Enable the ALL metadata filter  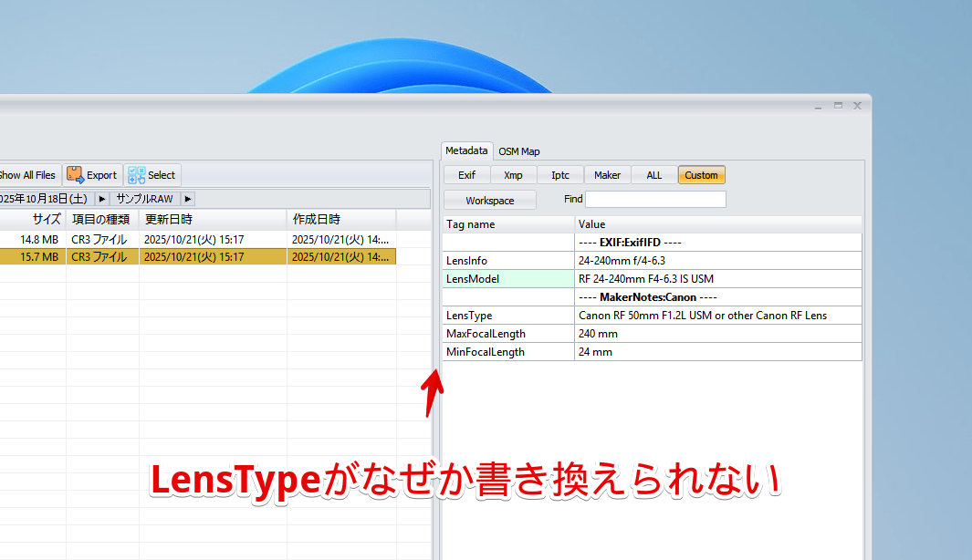(x=653, y=174)
